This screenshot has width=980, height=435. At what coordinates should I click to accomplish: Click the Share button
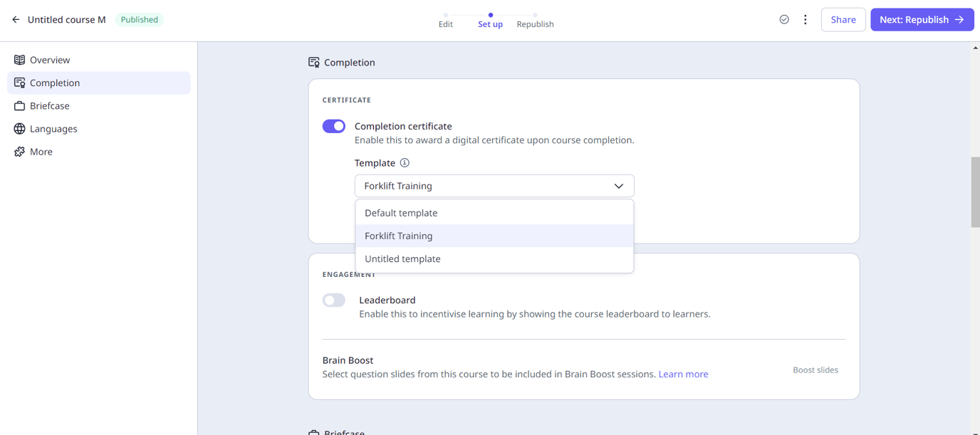click(x=843, y=19)
